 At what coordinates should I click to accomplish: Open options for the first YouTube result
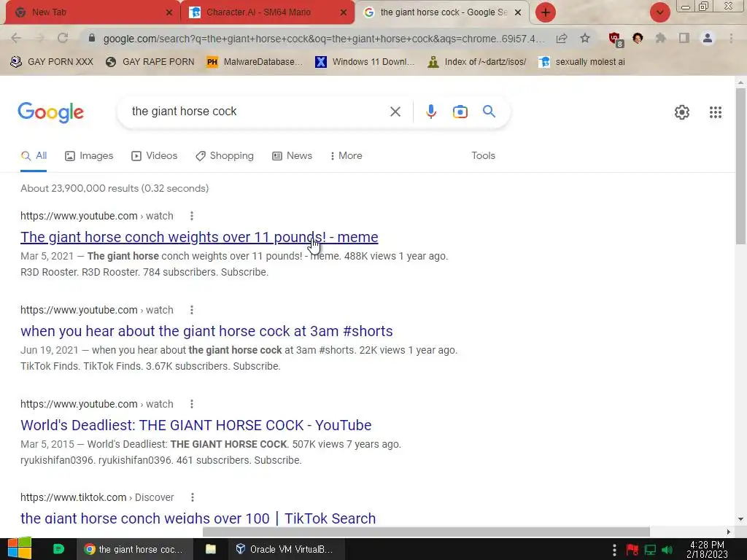(x=192, y=216)
